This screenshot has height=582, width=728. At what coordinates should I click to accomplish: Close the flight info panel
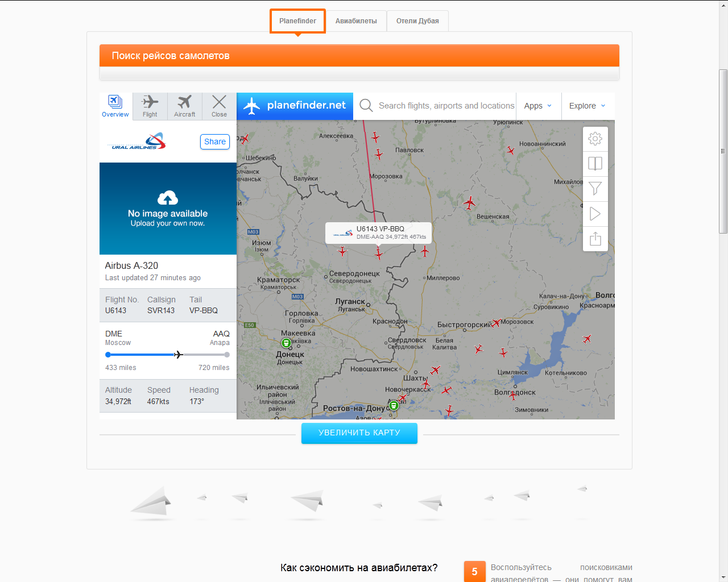(x=219, y=106)
